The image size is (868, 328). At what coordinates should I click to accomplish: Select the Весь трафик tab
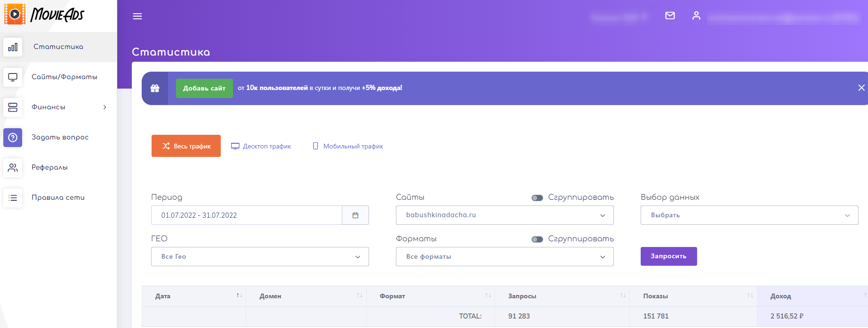pos(186,146)
